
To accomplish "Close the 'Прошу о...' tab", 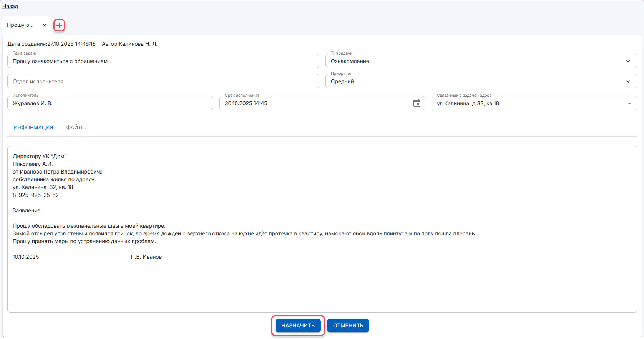I will pos(45,25).
